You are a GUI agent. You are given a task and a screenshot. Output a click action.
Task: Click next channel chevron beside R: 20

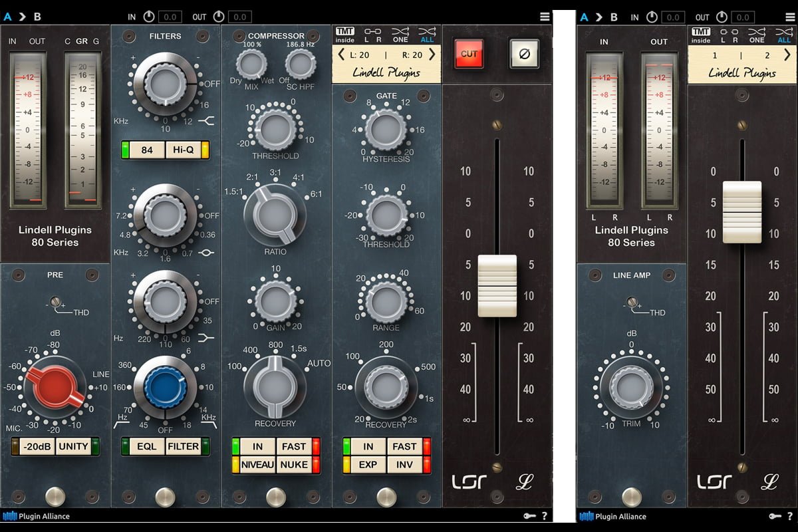click(x=432, y=55)
